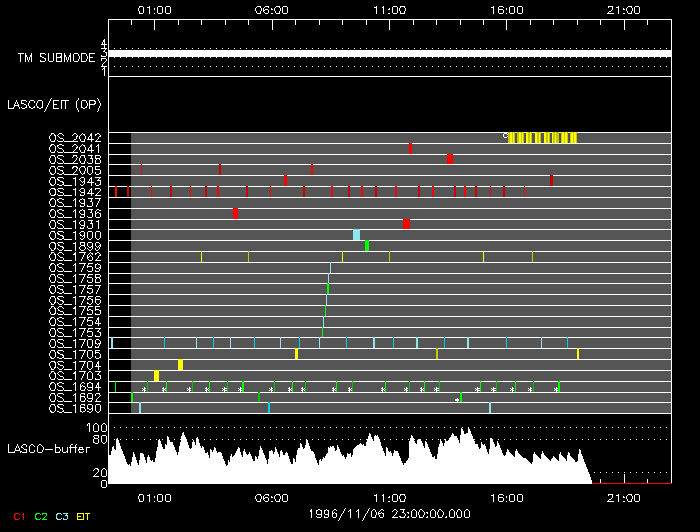Click the TM SUBMODE label
Image resolution: width=700 pixels, height=532 pixels.
click(x=55, y=58)
